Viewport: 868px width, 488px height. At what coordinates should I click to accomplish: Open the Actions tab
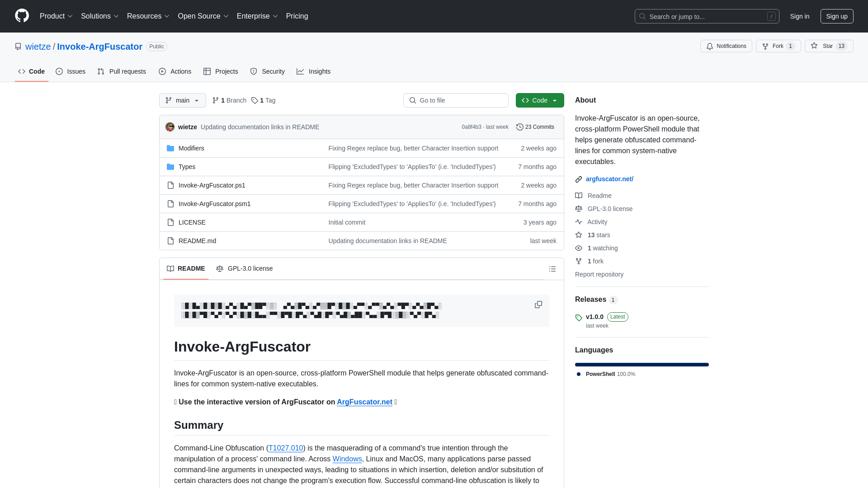click(x=175, y=71)
